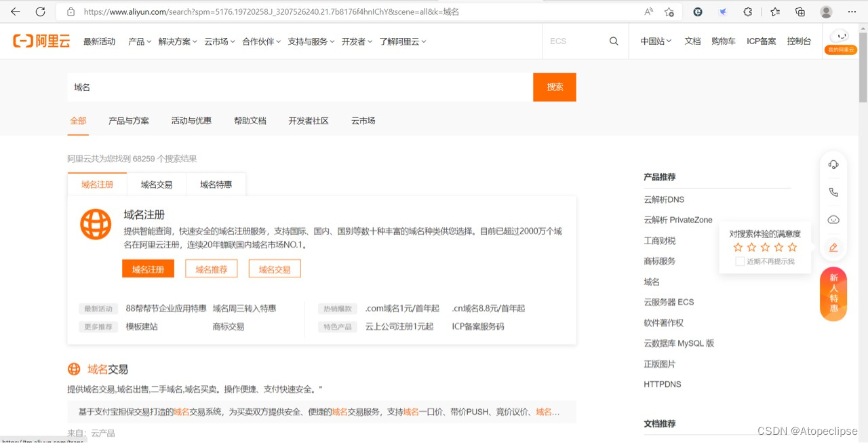Switch to the 帮助文档 tab
Viewport: 868px width, 443px height.
pyautogui.click(x=250, y=121)
